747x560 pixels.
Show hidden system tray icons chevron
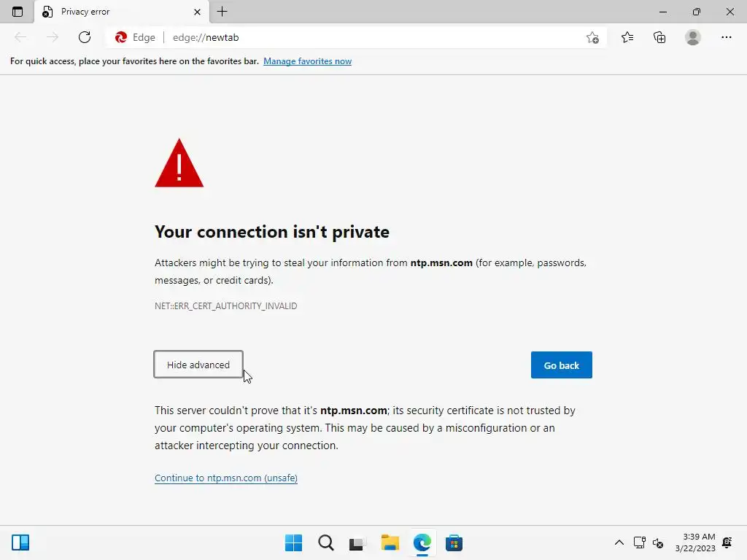pyautogui.click(x=619, y=542)
